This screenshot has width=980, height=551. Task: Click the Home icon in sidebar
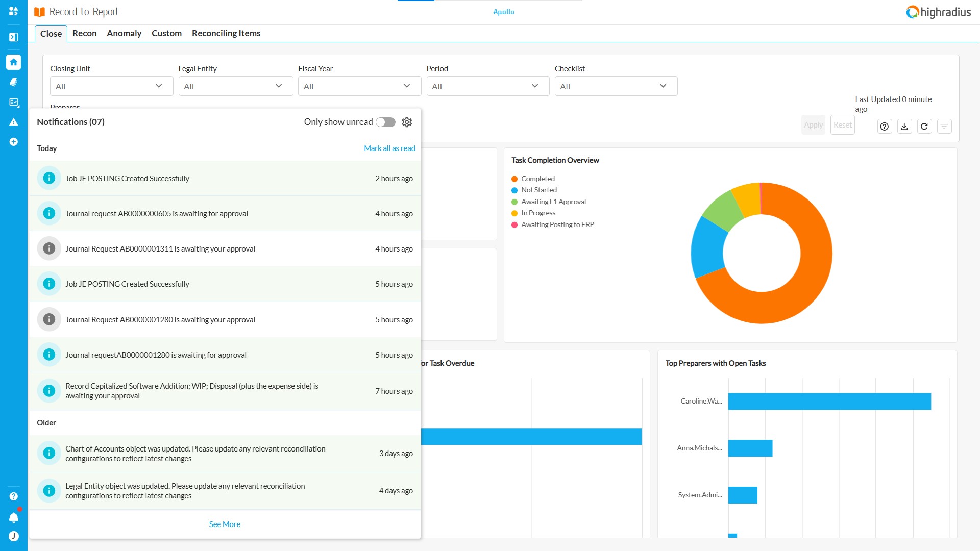click(x=14, y=62)
